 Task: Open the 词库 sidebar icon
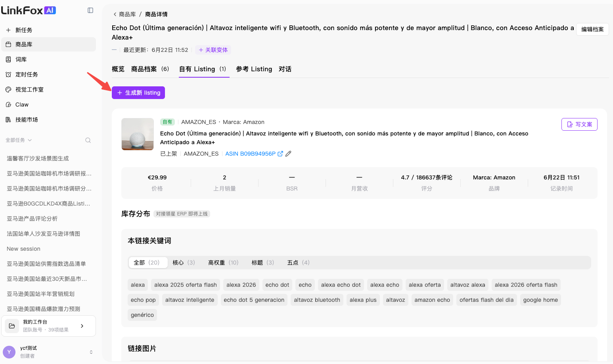point(8,59)
